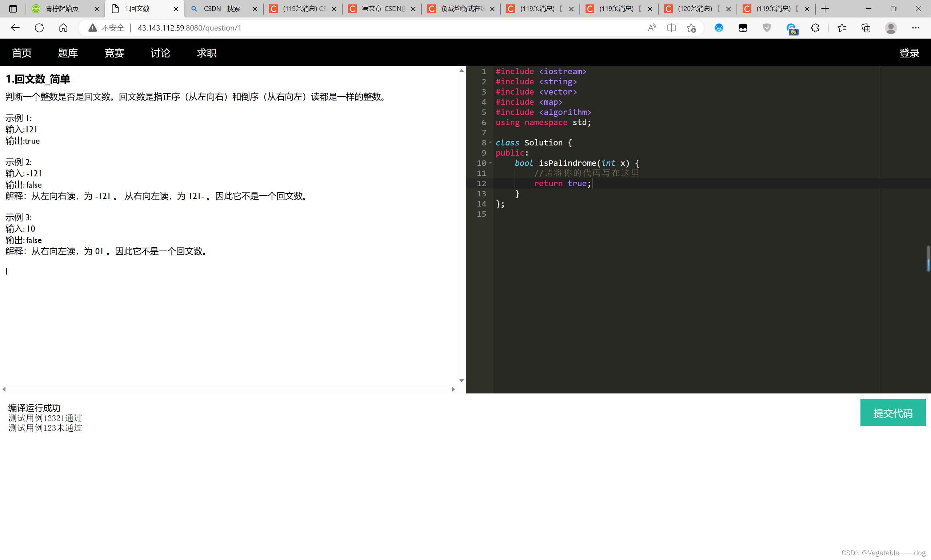Open the browser home page icon
The width and height of the screenshot is (931, 560).
pyautogui.click(x=63, y=28)
